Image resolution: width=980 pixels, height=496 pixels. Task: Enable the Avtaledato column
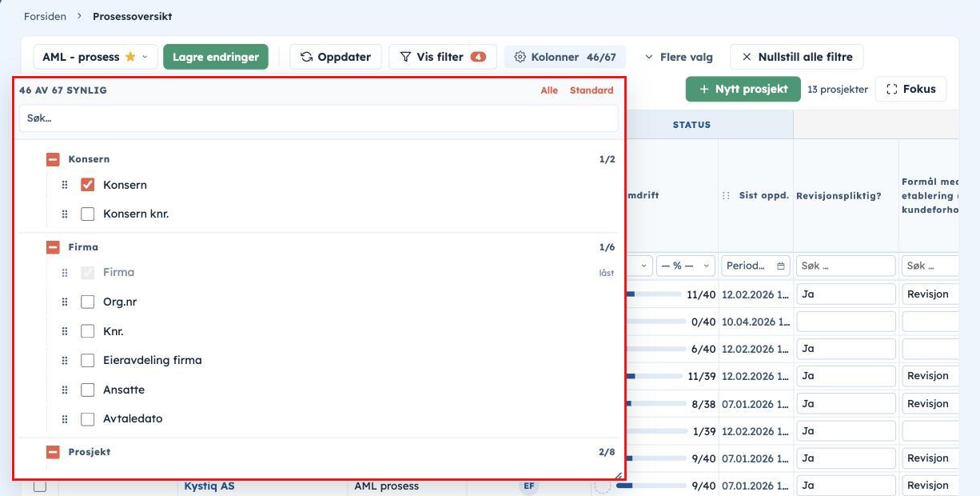click(88, 419)
